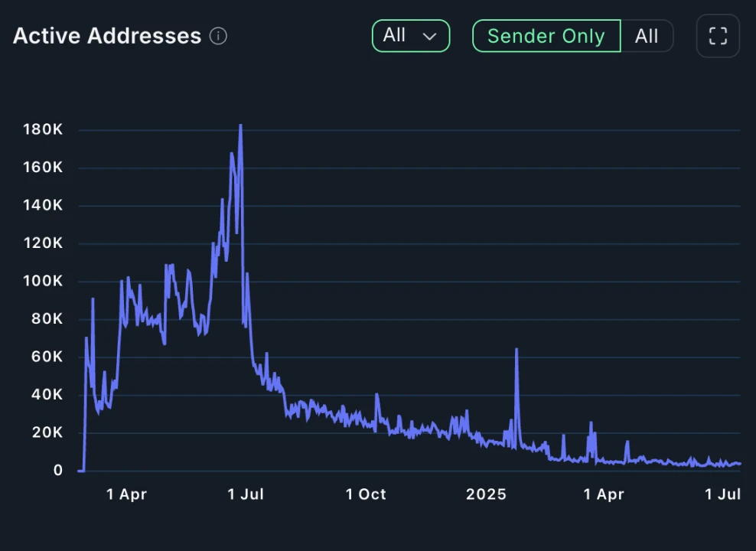Click the info circle beside the chart title

point(218,36)
